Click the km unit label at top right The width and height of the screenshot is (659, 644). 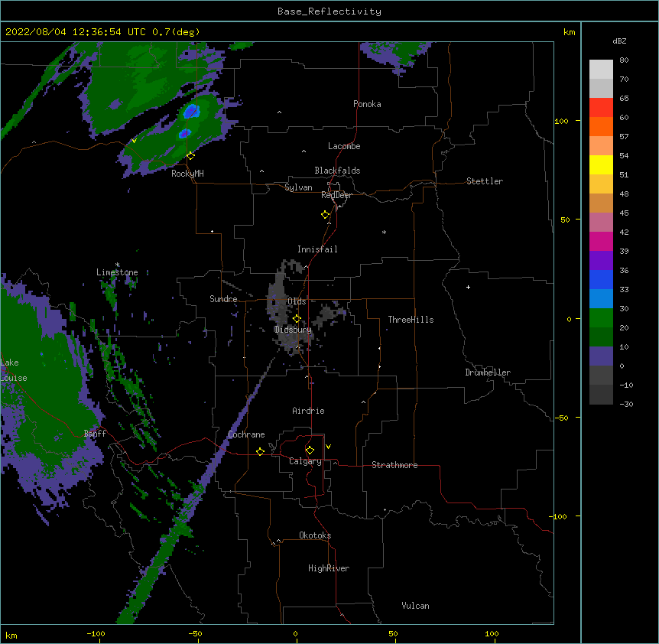pyautogui.click(x=569, y=32)
